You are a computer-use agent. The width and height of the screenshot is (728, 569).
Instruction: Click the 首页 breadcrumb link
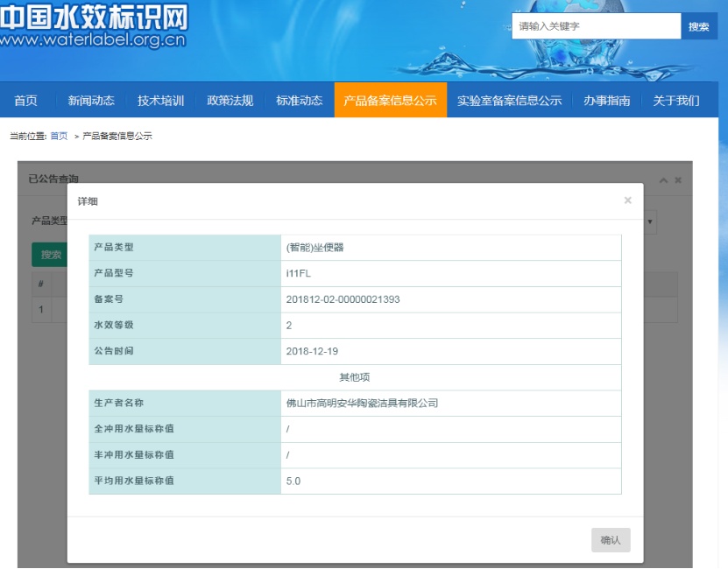click(59, 137)
